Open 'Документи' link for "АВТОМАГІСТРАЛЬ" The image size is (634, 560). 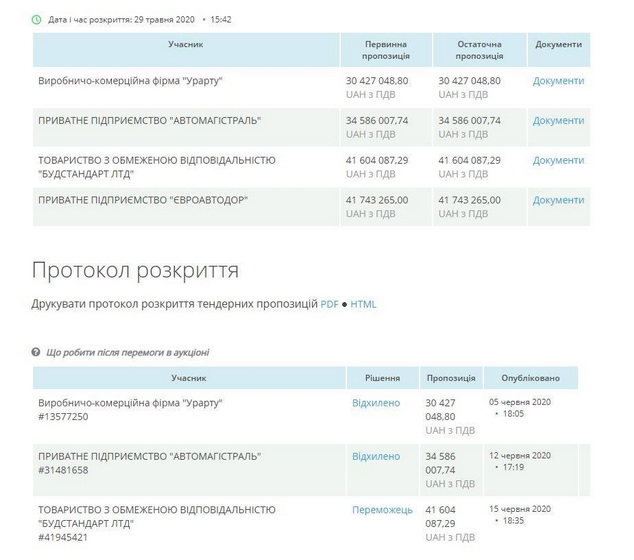(558, 120)
